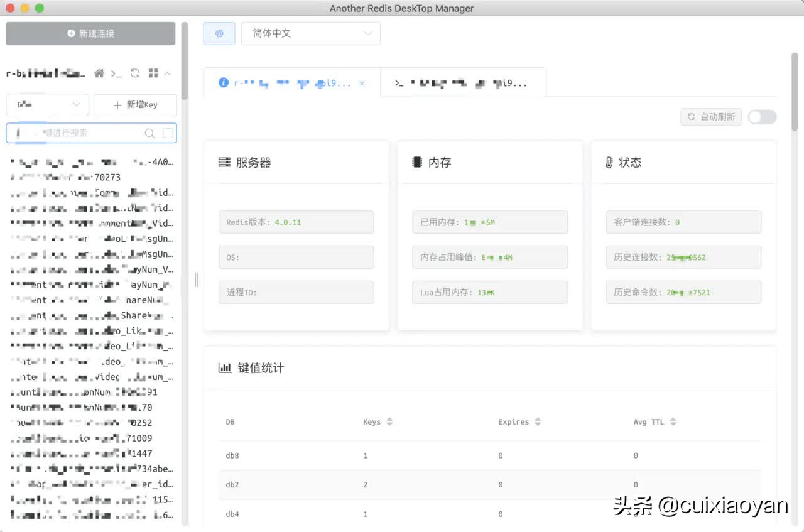Screen dimensions: 804x532
Task: Refresh the connection using the circular arrows icon
Action: (134, 73)
